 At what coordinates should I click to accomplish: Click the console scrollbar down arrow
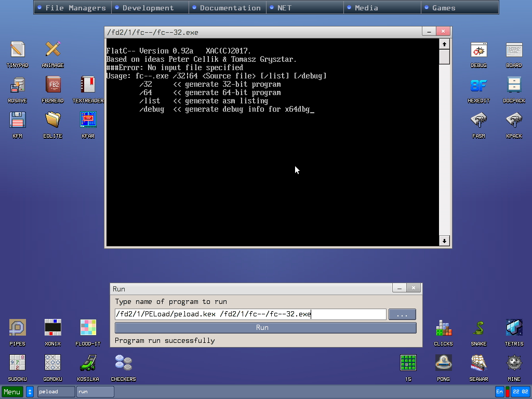point(444,241)
